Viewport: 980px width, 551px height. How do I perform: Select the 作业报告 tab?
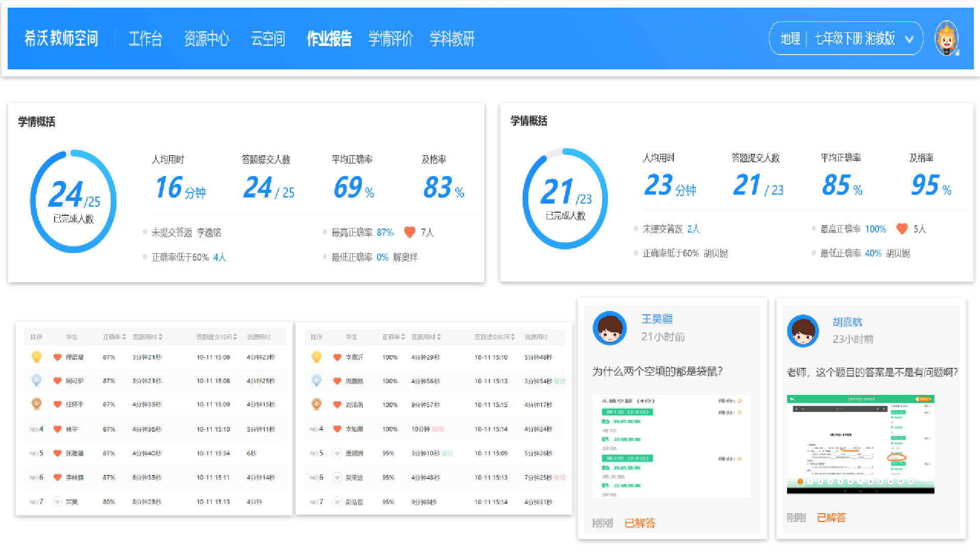click(x=329, y=39)
